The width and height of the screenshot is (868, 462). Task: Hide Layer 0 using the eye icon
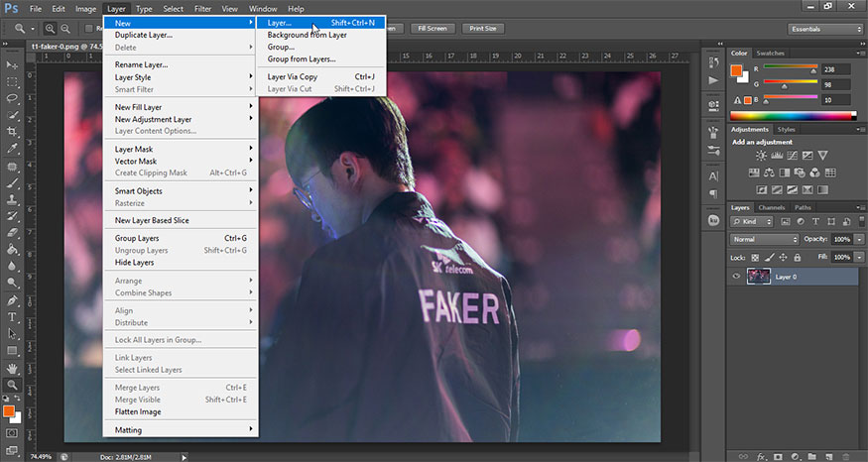tap(736, 278)
